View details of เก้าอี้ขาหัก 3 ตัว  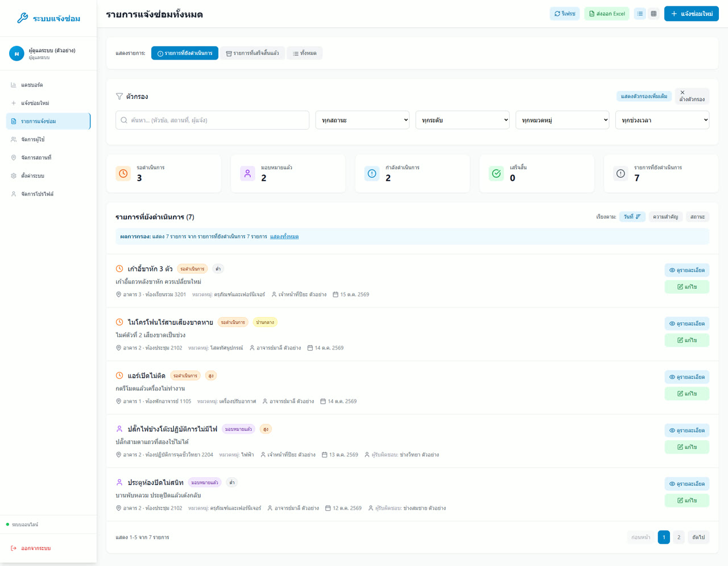click(x=687, y=270)
